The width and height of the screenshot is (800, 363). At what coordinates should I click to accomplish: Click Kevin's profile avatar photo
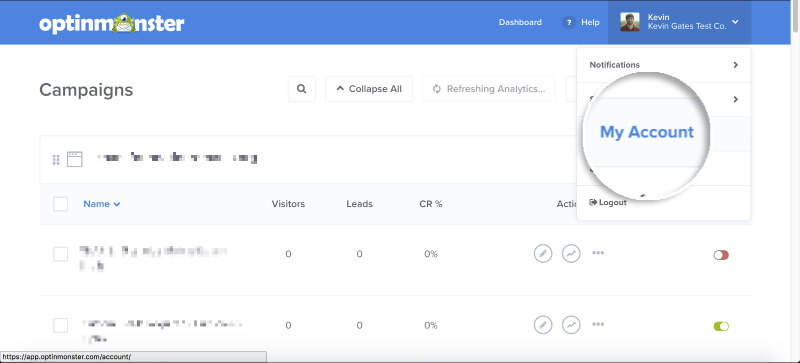(x=630, y=22)
